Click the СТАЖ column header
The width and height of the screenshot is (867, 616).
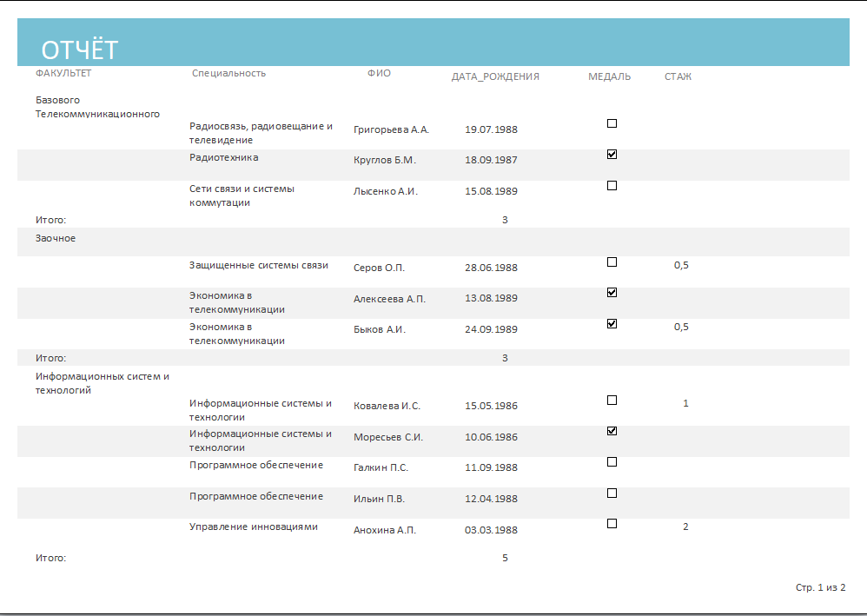tap(678, 76)
